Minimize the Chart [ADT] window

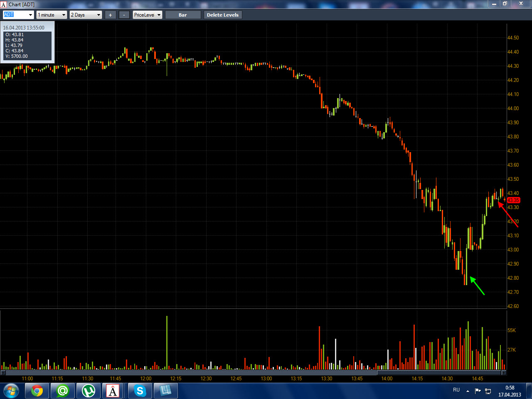494,4
